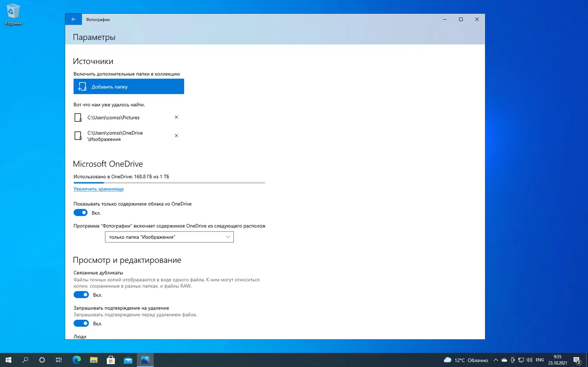
Task: Open network status icon in system tray
Action: [x=521, y=360]
